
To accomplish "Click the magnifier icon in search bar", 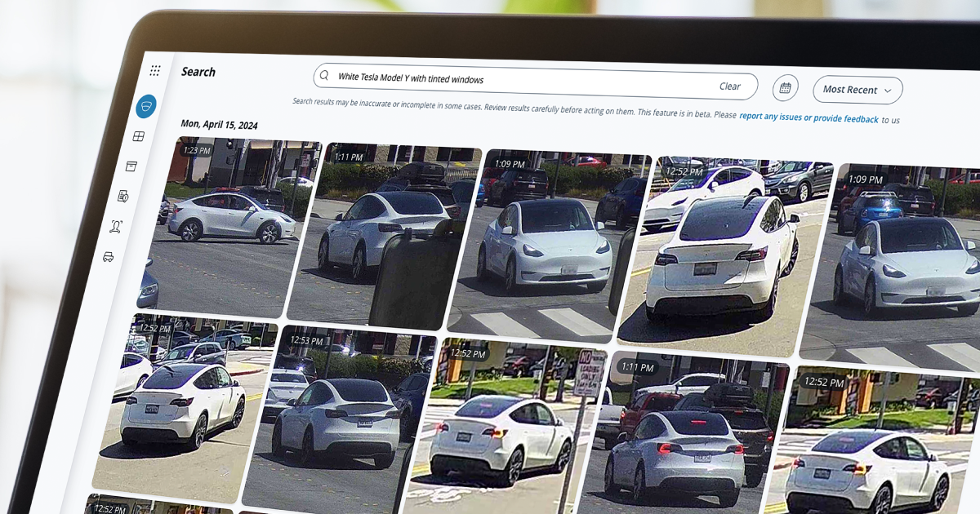I will [x=324, y=76].
